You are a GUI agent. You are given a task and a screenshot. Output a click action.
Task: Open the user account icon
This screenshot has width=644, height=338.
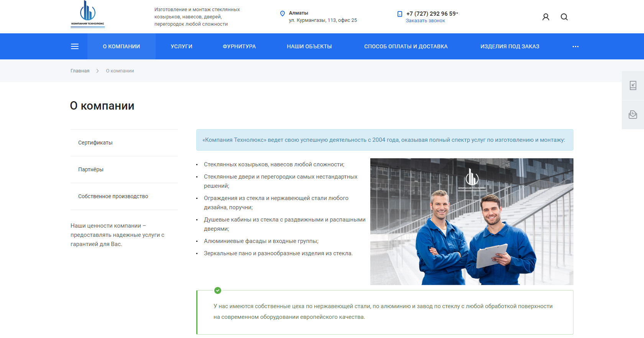tap(546, 17)
